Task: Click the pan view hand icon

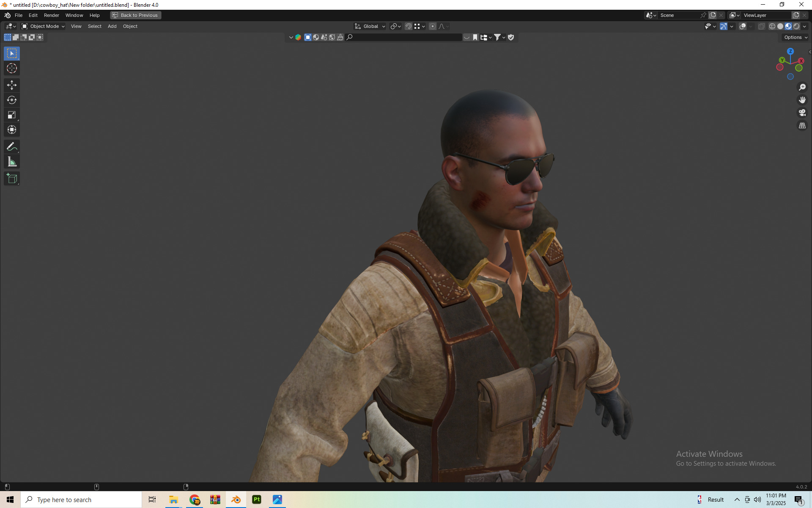Action: pyautogui.click(x=802, y=100)
